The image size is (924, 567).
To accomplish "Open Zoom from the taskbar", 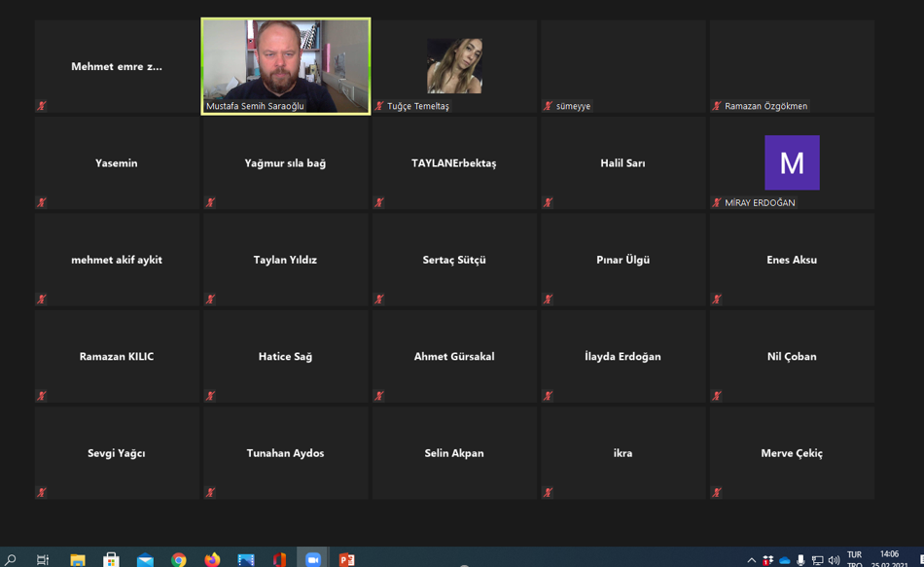I will [x=313, y=559].
